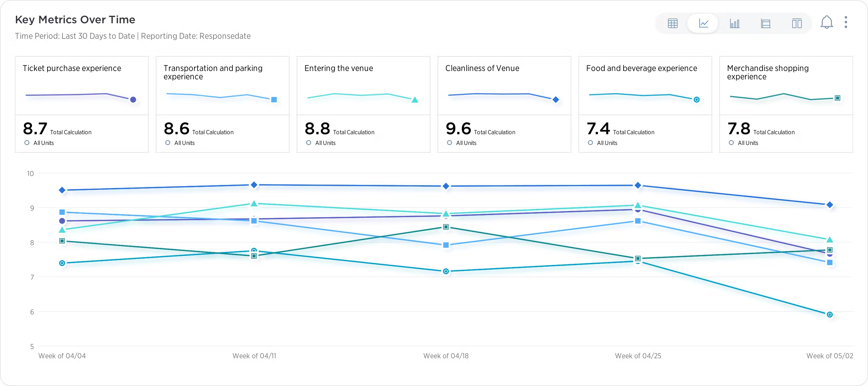The image size is (868, 386).
Task: Click the 8.6 Transportation and parking score
Action: pyautogui.click(x=177, y=128)
